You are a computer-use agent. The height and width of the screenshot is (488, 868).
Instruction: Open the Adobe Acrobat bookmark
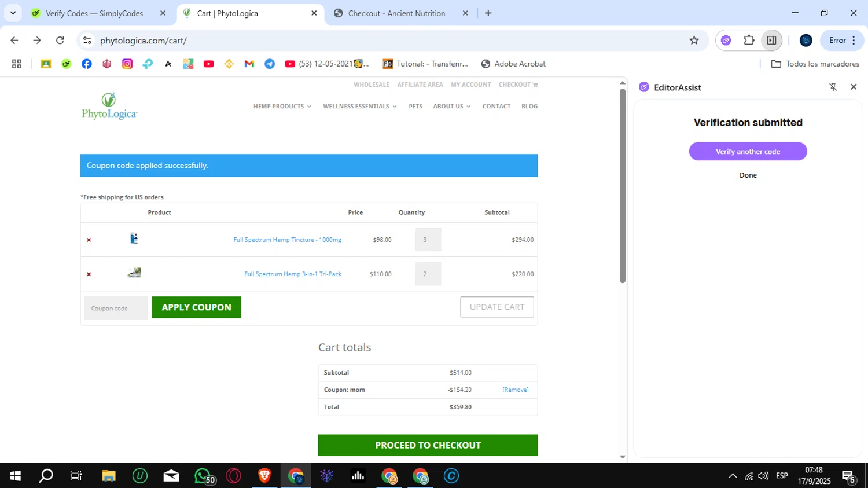[513, 64]
